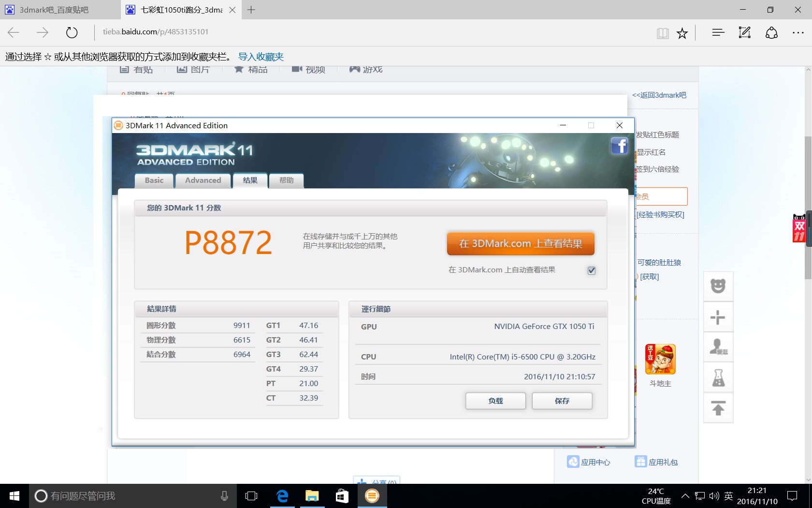
Task: Switch to the Basic tab
Action: (x=154, y=180)
